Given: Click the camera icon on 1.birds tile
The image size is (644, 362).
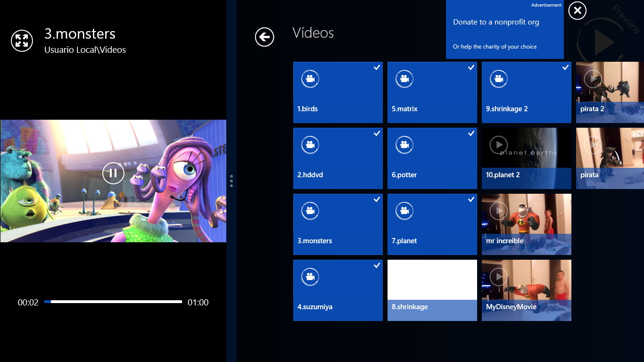Looking at the screenshot, I should point(310,79).
